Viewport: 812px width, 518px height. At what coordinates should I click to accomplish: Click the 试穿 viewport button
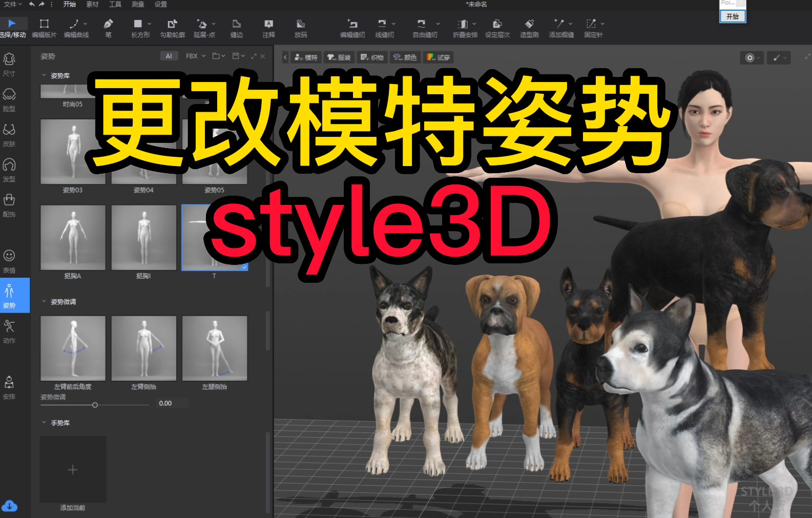[x=438, y=57]
